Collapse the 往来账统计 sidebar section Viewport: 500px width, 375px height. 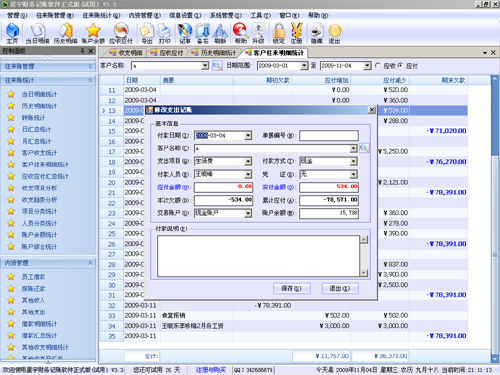point(90,80)
